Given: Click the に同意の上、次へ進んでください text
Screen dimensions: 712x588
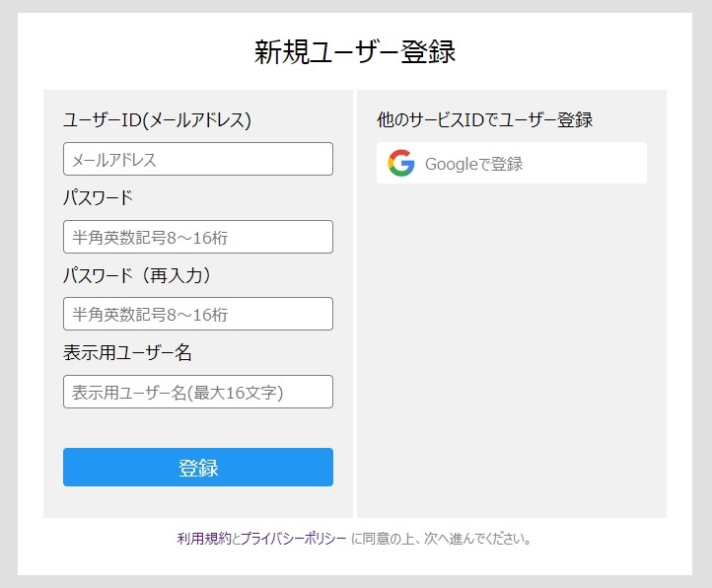Looking at the screenshot, I should click(x=442, y=539).
